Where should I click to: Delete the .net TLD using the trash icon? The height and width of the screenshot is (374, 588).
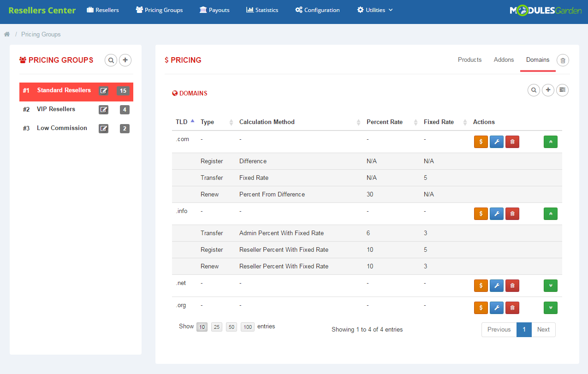coord(512,285)
